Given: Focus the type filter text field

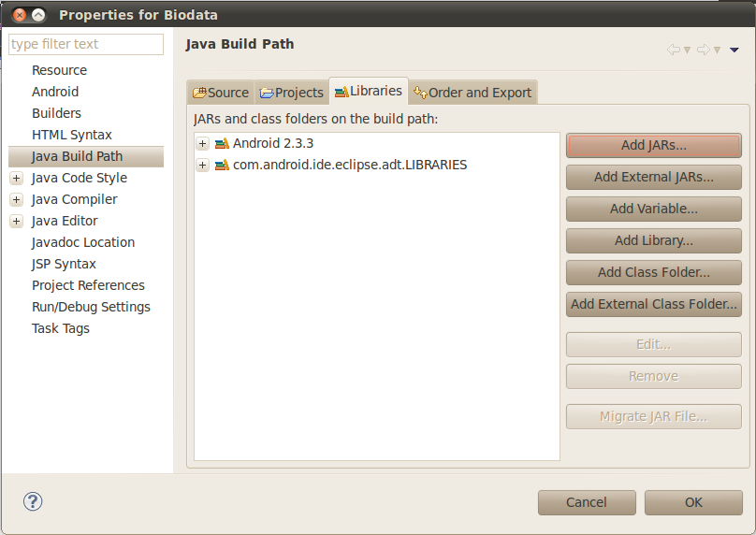Looking at the screenshot, I should click(86, 44).
